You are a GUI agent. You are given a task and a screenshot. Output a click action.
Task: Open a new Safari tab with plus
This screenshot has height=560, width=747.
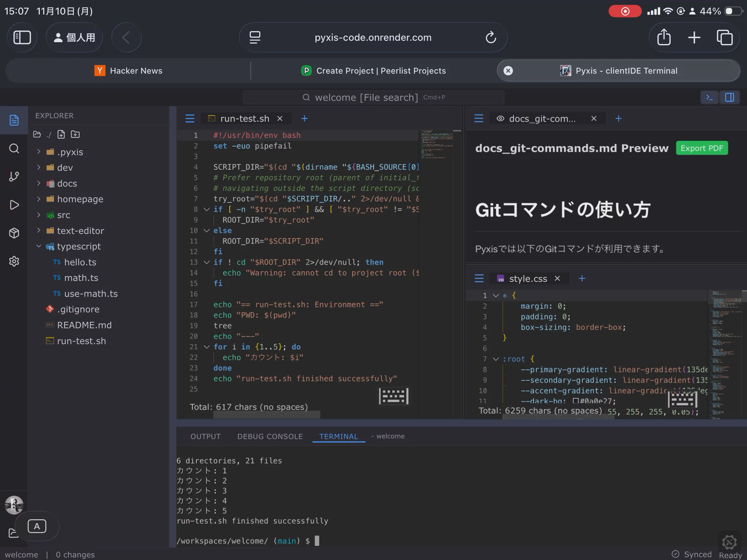694,37
